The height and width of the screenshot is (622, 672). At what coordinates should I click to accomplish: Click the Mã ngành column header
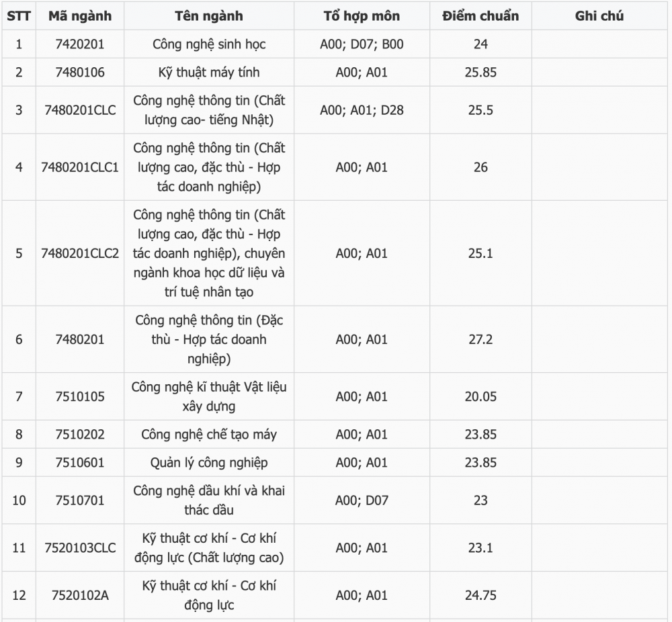click(80, 16)
